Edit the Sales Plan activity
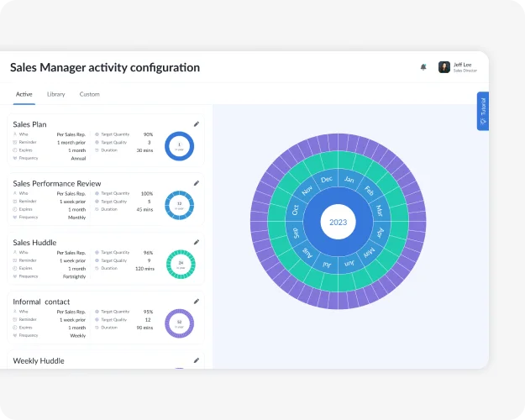This screenshot has width=525, height=420. (x=197, y=123)
